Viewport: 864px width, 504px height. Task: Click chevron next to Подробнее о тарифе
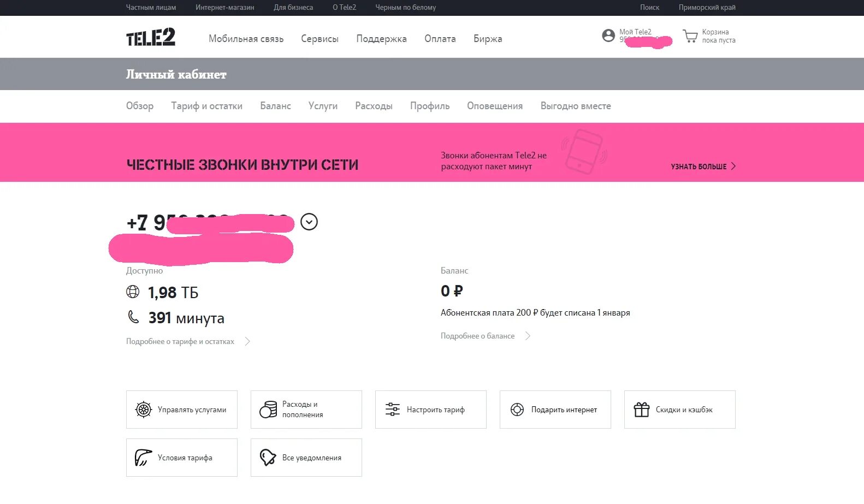[x=247, y=341]
